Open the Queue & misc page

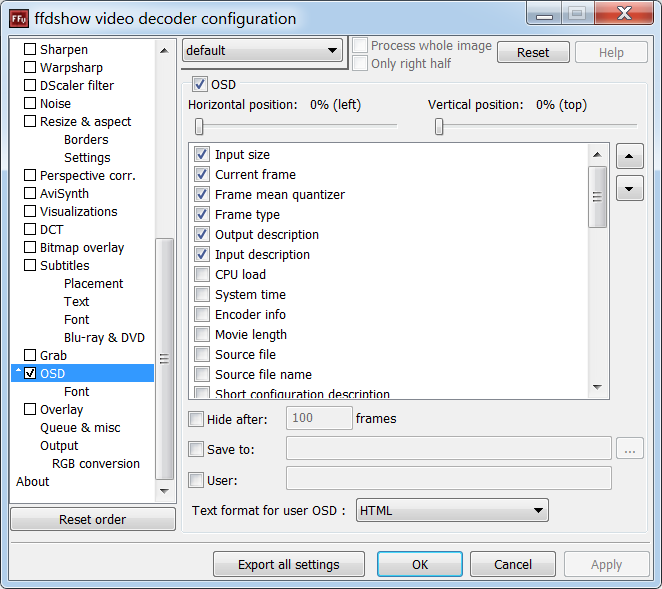tap(80, 427)
